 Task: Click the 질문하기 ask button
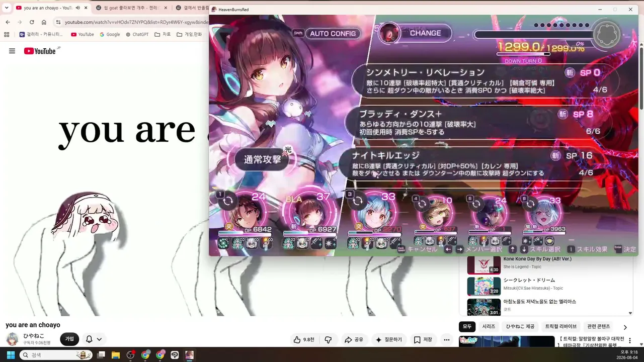click(x=389, y=340)
